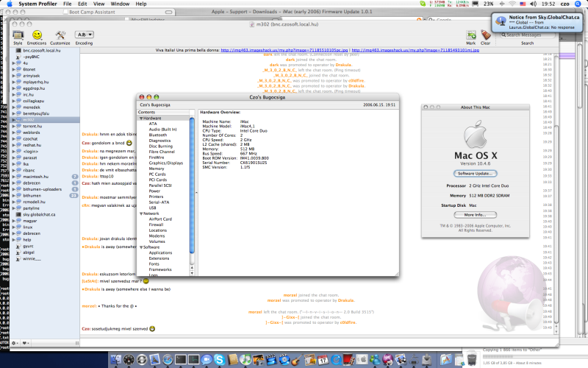Select the sky.globalchat.ca console row

point(45,214)
